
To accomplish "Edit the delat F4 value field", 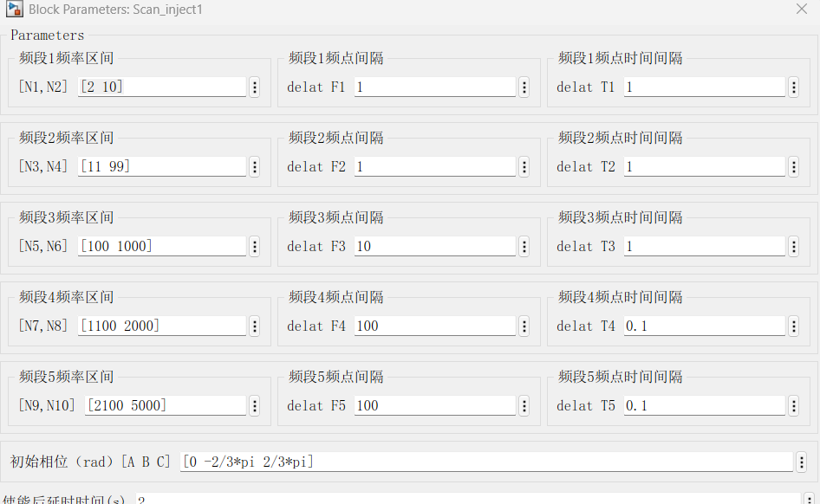I will pos(435,326).
